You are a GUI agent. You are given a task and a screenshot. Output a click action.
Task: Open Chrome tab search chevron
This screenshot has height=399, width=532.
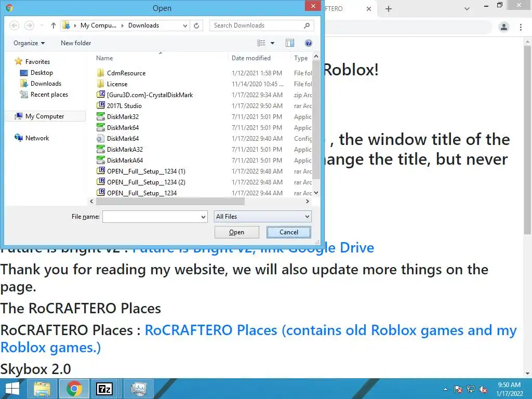point(467,9)
